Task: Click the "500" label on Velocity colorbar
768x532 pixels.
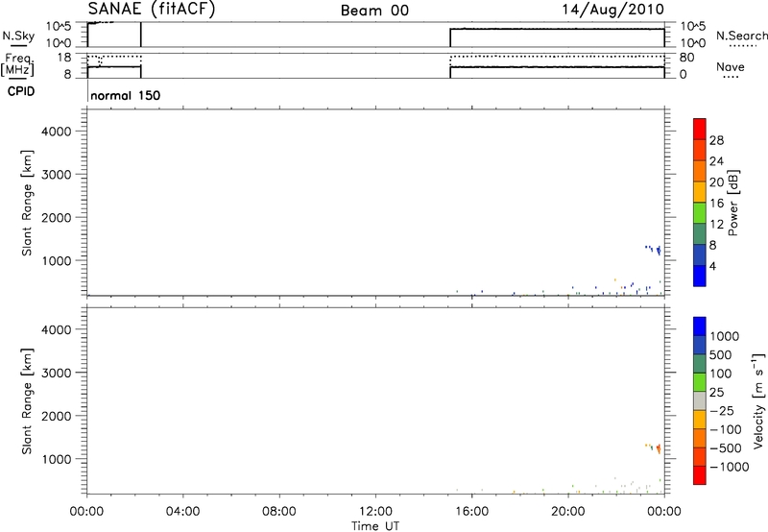Action: 722,355
